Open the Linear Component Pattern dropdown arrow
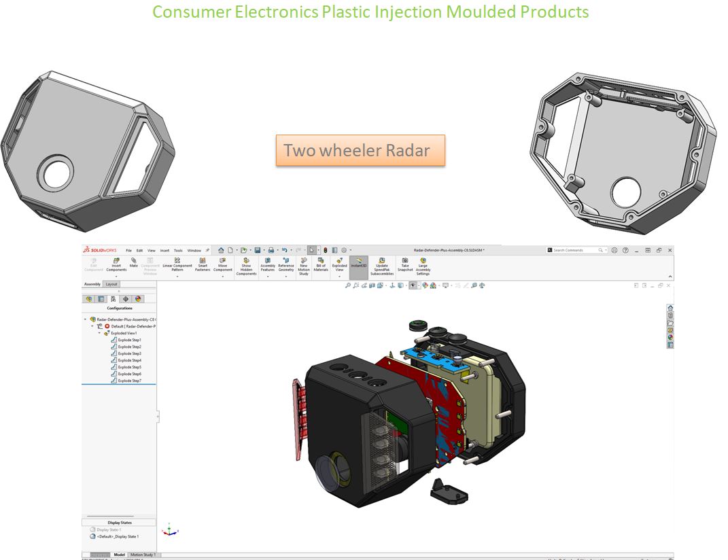This screenshot has height=560, width=728. (177, 277)
